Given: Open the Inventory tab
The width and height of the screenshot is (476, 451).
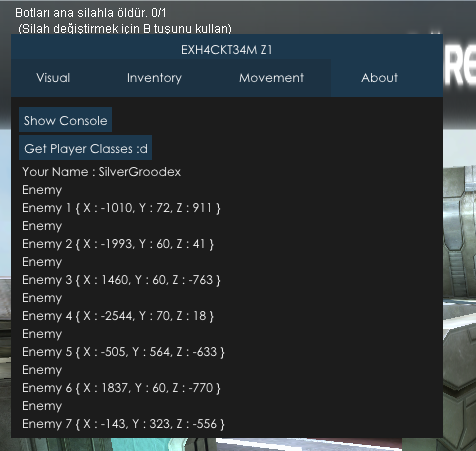Looking at the screenshot, I should tap(154, 78).
